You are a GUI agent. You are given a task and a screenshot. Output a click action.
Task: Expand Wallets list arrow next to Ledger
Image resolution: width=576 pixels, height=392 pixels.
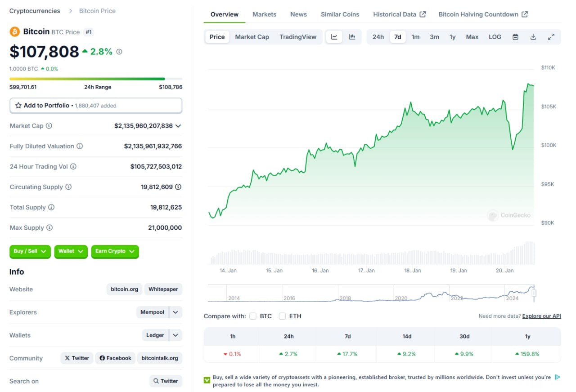pos(176,335)
